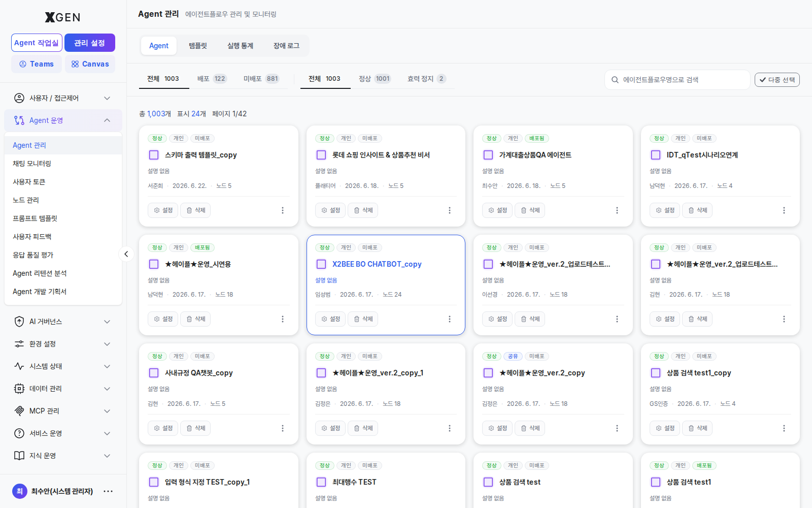The width and height of the screenshot is (812, 508).
Task: Open Agent 리텐션 분석 in the sidebar
Action: (x=63, y=273)
